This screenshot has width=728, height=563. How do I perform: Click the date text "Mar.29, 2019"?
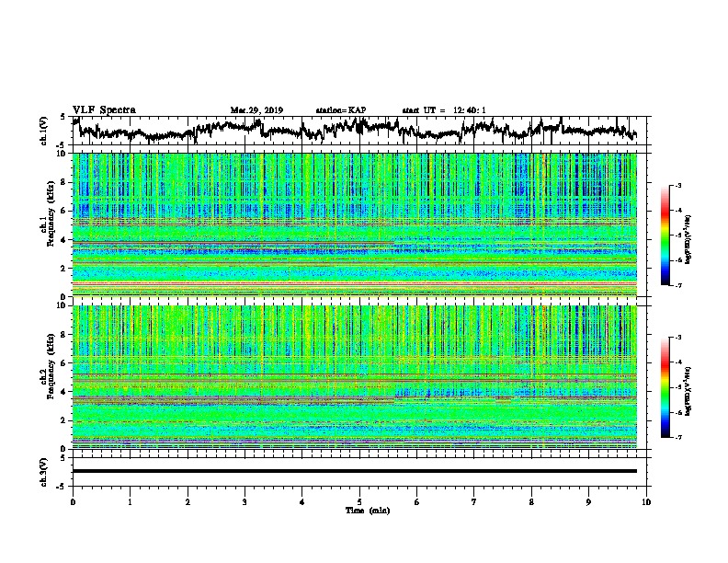256,110
